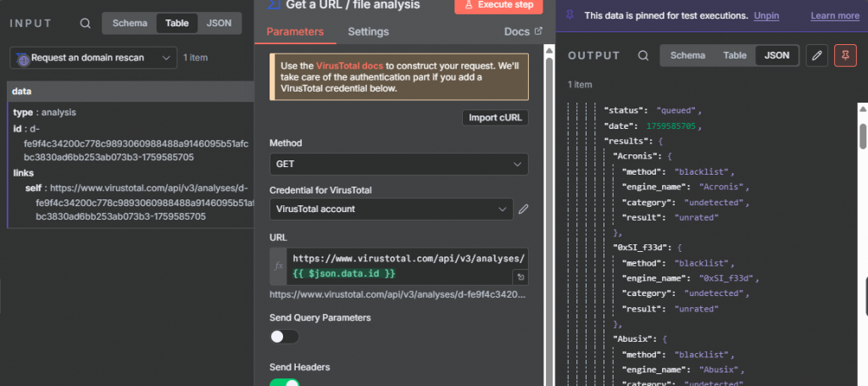The width and height of the screenshot is (868, 386).
Task: Switch input view to Table
Action: click(x=177, y=23)
